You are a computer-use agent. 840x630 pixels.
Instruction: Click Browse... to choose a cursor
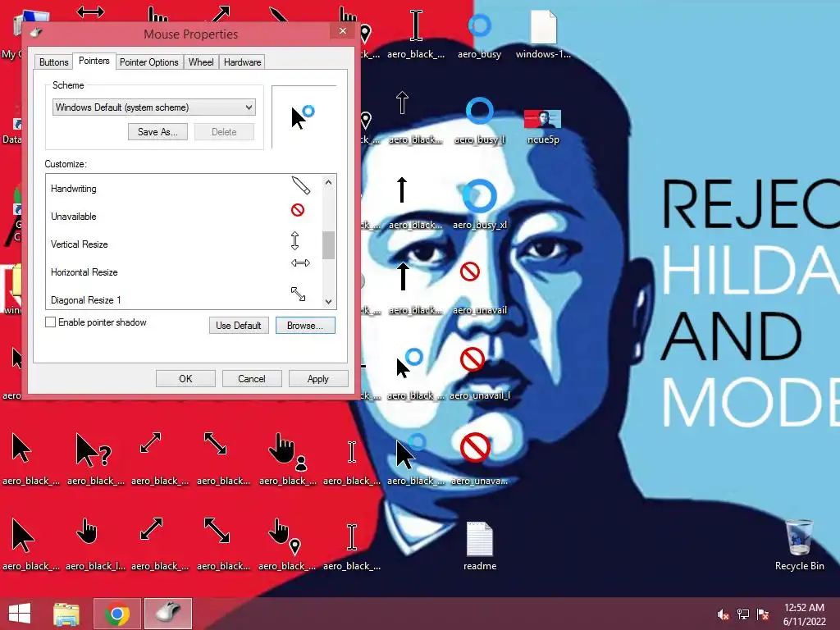click(305, 325)
